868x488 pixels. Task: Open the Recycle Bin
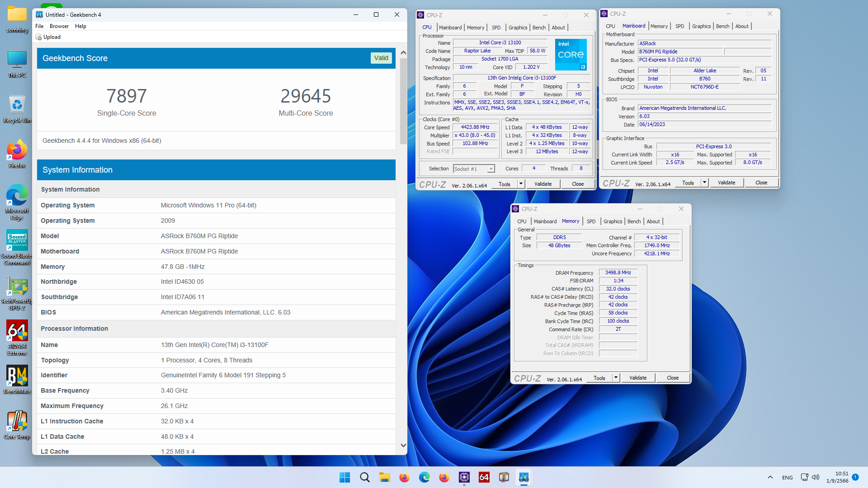[17, 109]
